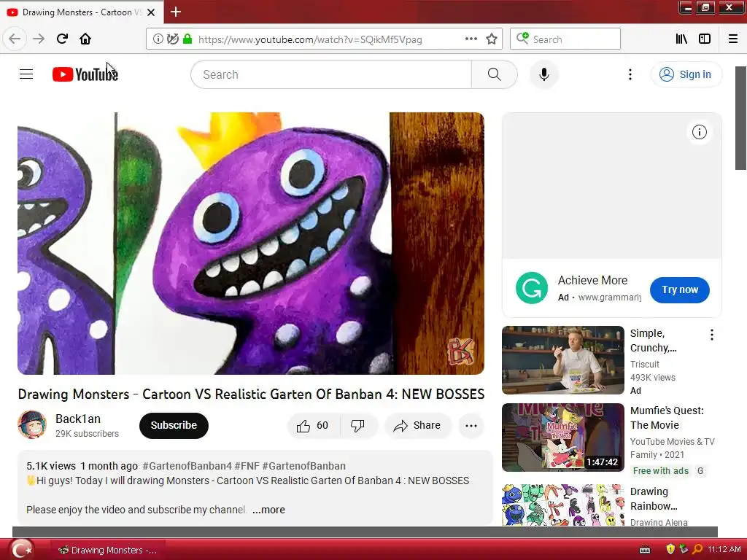Open the Back1an channel name link

(x=77, y=419)
